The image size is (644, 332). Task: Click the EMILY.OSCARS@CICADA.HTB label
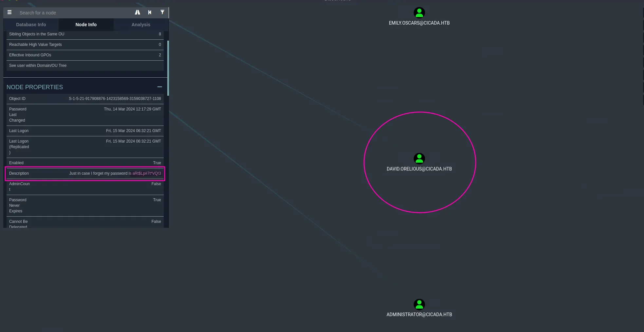click(419, 23)
